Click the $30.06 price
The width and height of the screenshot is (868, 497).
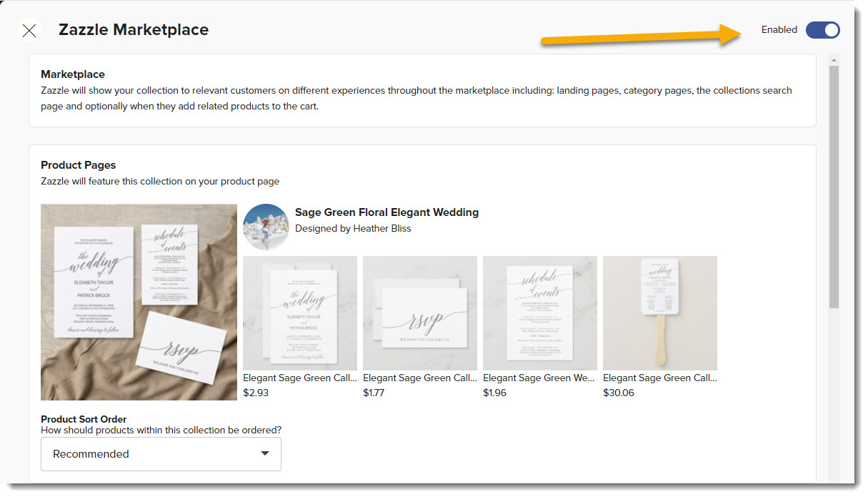[619, 393]
